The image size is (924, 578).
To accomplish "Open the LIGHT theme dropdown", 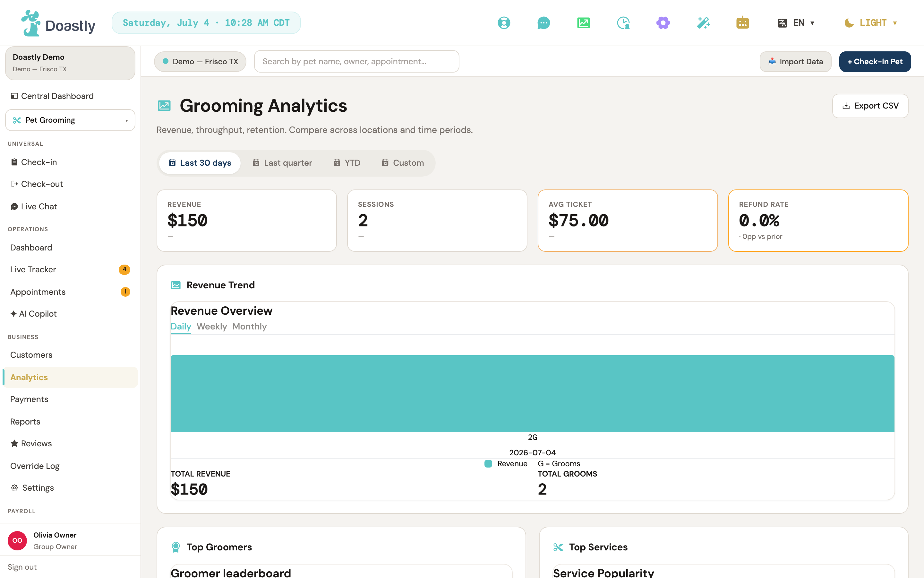I will [x=870, y=23].
